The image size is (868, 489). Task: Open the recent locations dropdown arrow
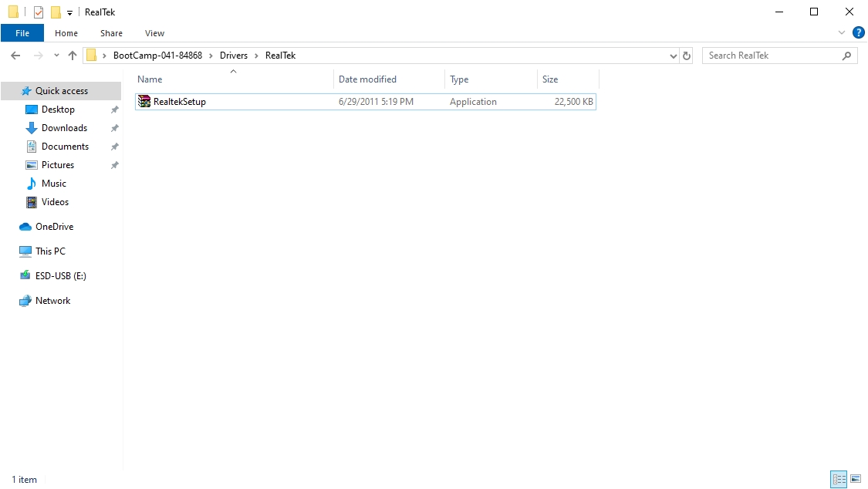pyautogui.click(x=56, y=56)
